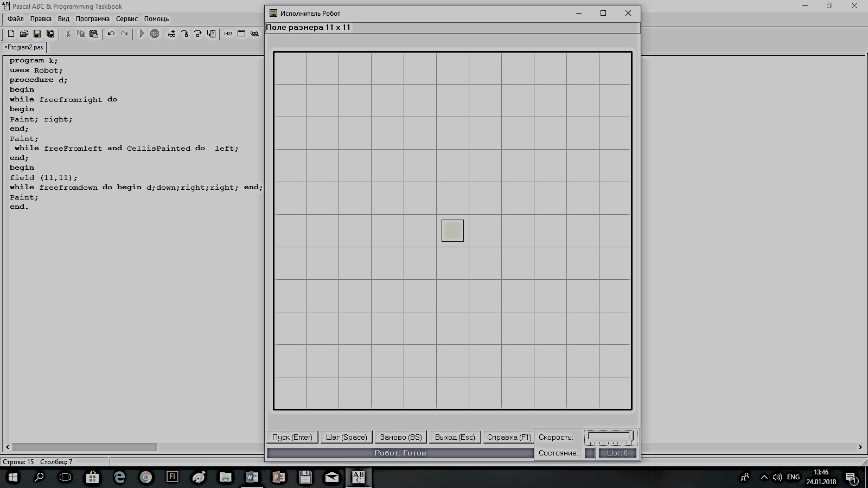Image resolution: width=868 pixels, height=488 pixels.
Task: Step into the code with debugger icon
Action: pos(185,34)
